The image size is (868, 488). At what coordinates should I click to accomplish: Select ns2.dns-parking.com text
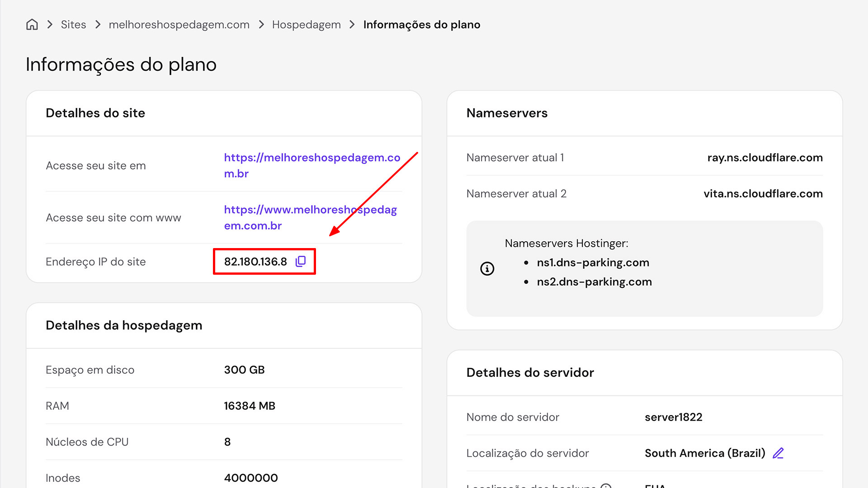click(594, 282)
